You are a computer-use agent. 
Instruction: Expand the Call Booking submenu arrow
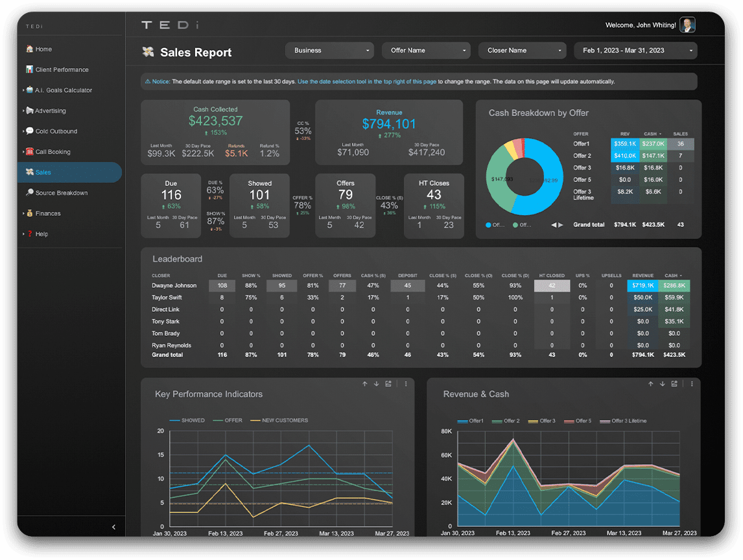point(23,152)
